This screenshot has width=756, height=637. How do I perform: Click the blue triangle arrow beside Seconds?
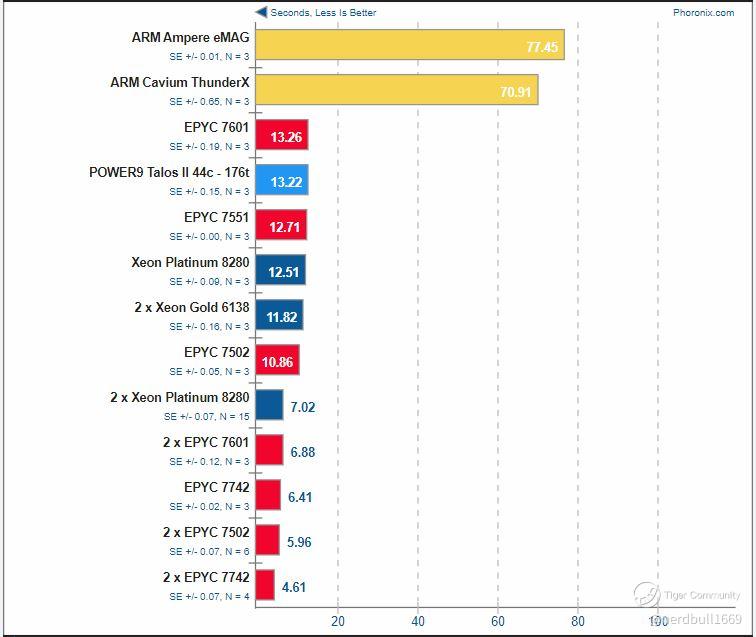click(261, 12)
